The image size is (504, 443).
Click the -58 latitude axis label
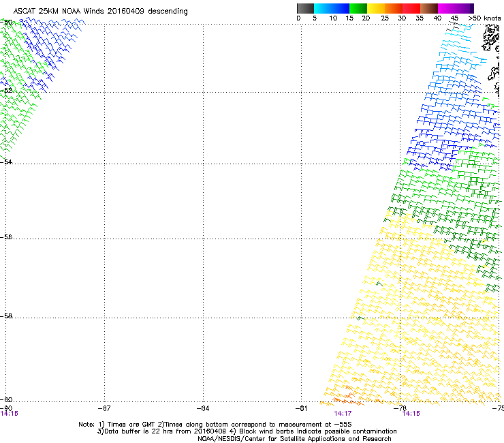tap(6, 316)
